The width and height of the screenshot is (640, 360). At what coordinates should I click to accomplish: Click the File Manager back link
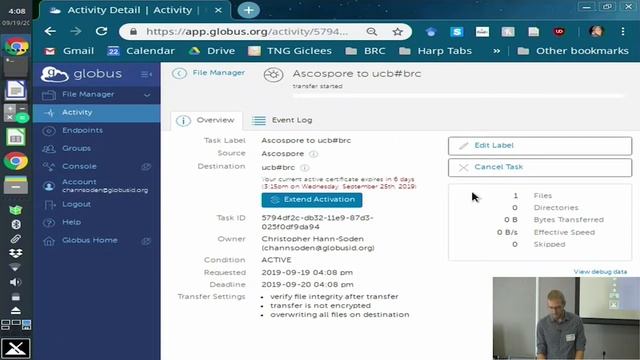[218, 73]
